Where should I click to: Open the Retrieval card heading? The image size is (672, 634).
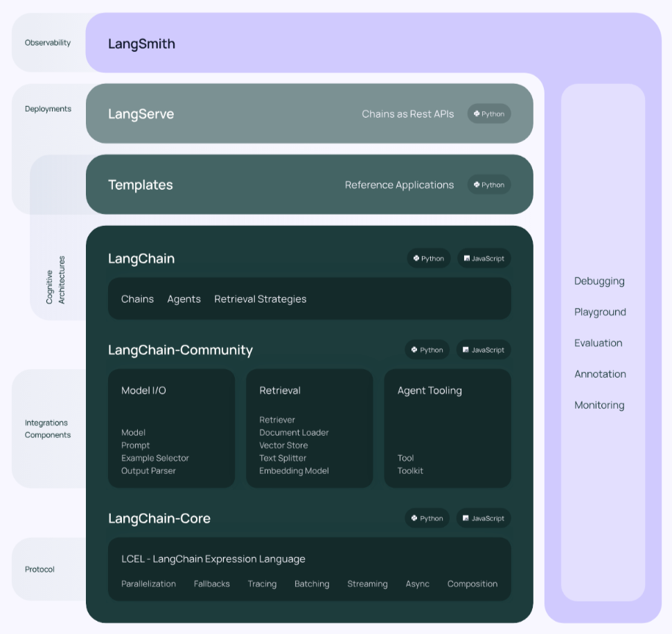tap(280, 391)
